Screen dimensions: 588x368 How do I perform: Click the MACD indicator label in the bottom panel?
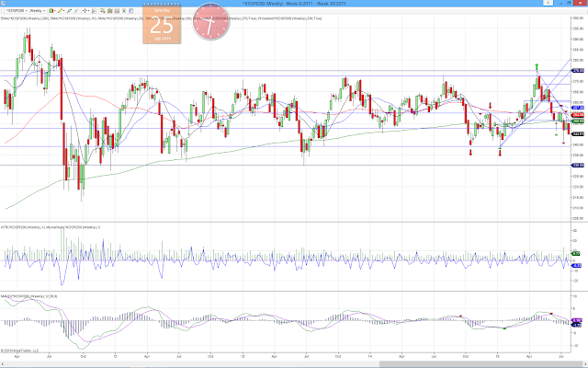28,296
